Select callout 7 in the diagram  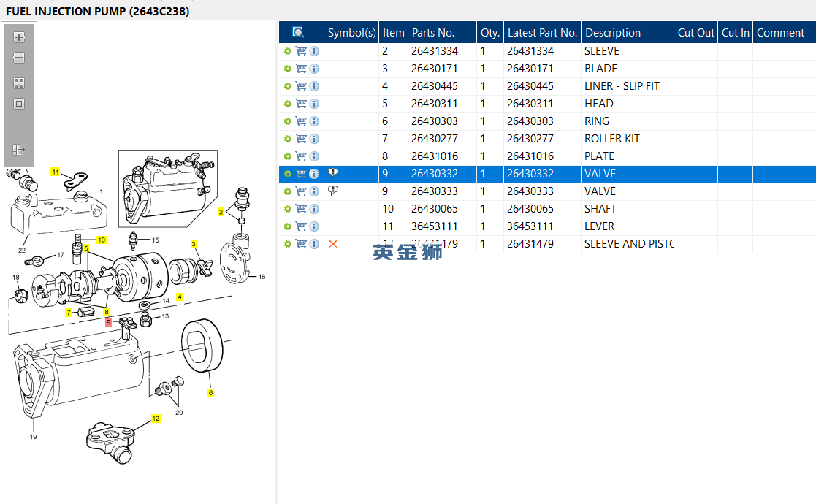pyautogui.click(x=69, y=313)
